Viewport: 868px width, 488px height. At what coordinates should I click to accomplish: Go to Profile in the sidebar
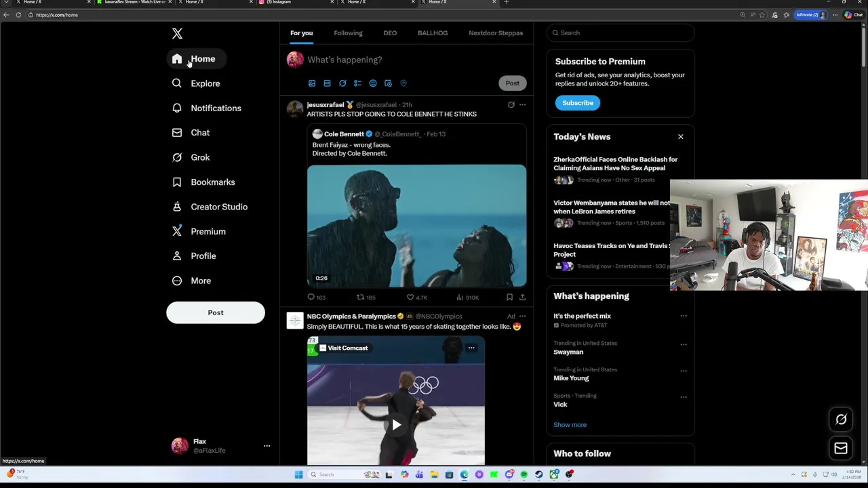(194, 256)
